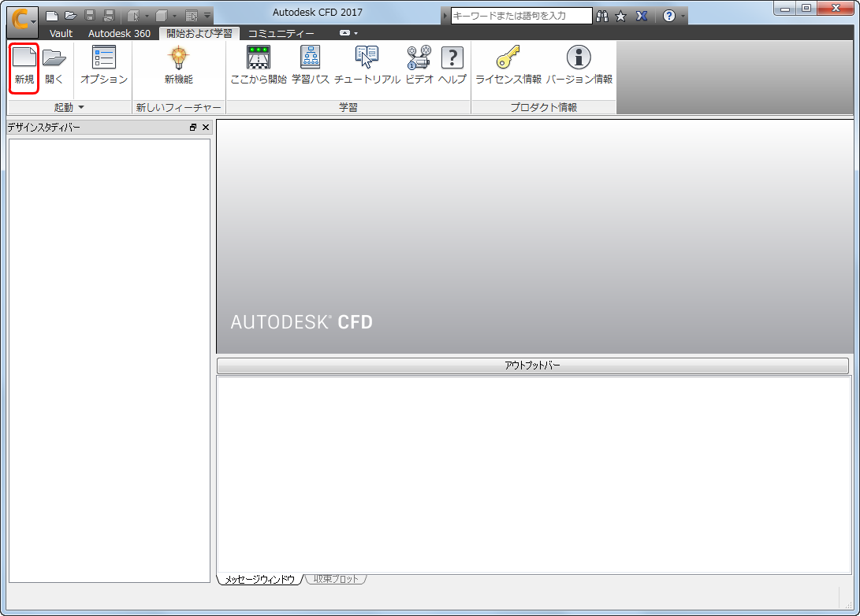This screenshot has width=860, height=616.
Task: Click the quick access New file icon
Action: 51,16
